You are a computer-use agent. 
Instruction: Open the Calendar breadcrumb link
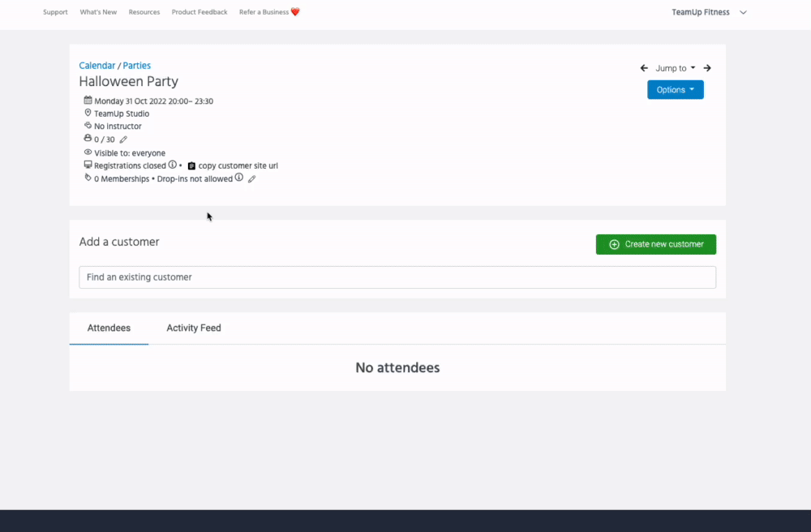(97, 66)
